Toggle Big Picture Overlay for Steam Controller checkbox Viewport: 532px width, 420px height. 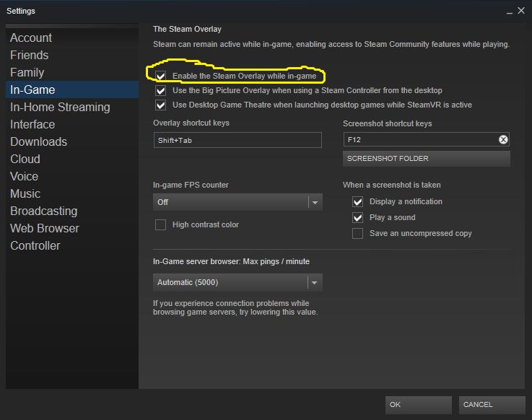160,91
